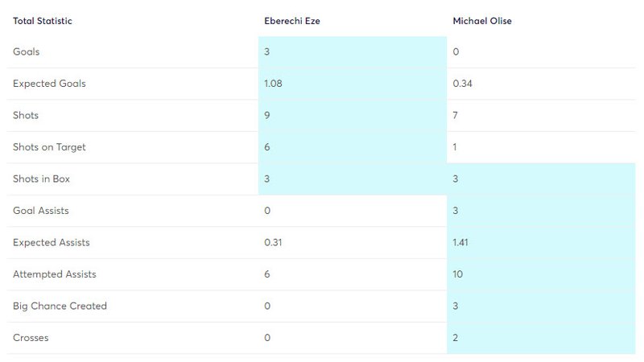Select the Big Chance Created label
This screenshot has width=644, height=362.
(60, 306)
